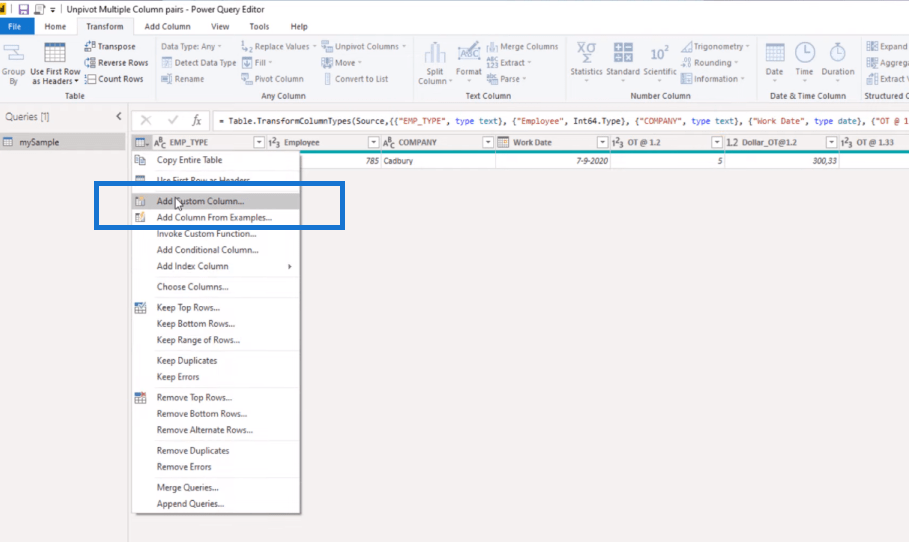Click Count Rows in ribbon
909x542 pixels.
click(x=114, y=79)
